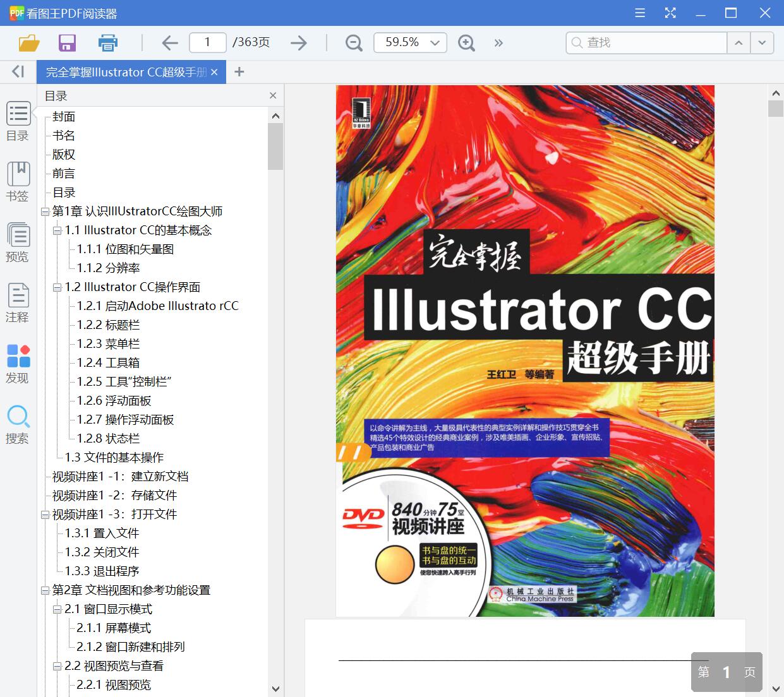Collapse the sidebar with the arrow icon
The image size is (784, 697).
pos(18,71)
